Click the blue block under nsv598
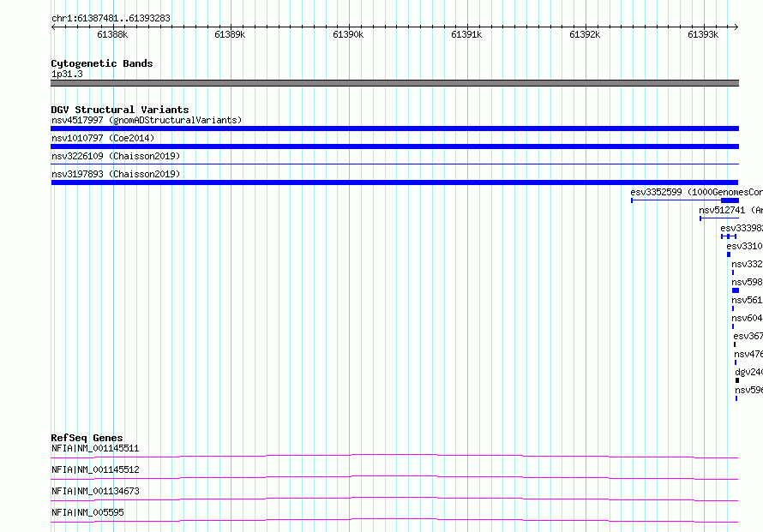The image size is (763, 532). coord(736,290)
